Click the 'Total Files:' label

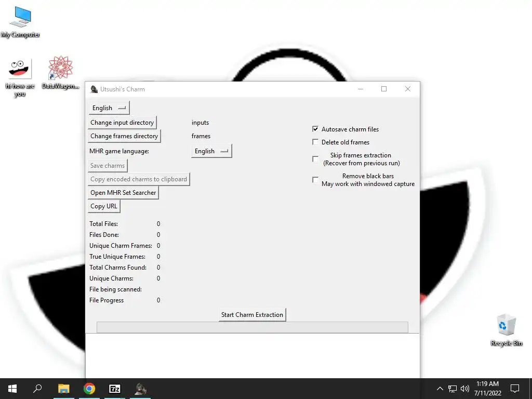pyautogui.click(x=103, y=223)
